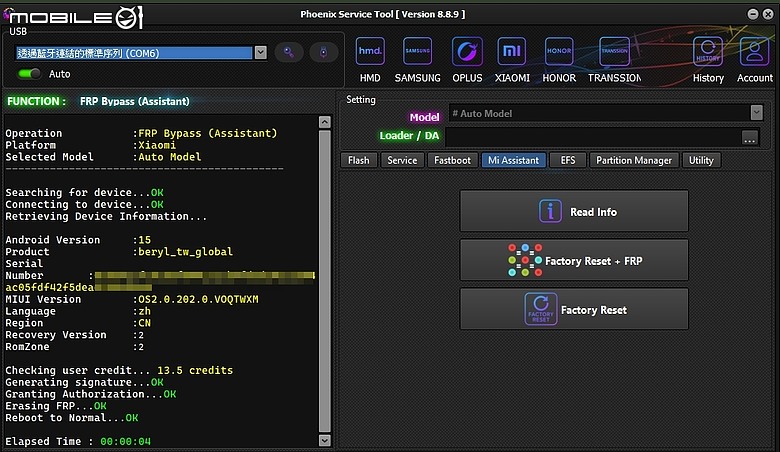
Task: Select the SAMSUNG brand icon
Action: point(417,60)
